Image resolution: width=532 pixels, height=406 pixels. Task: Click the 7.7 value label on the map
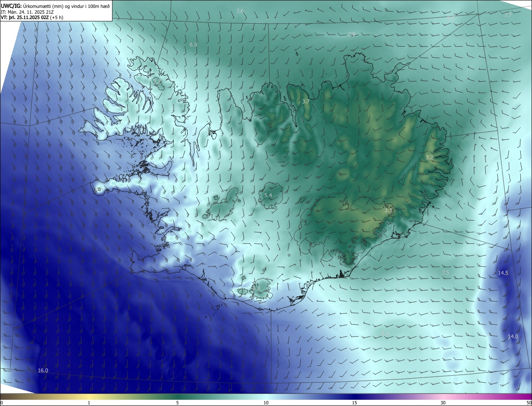pyautogui.click(x=508, y=15)
